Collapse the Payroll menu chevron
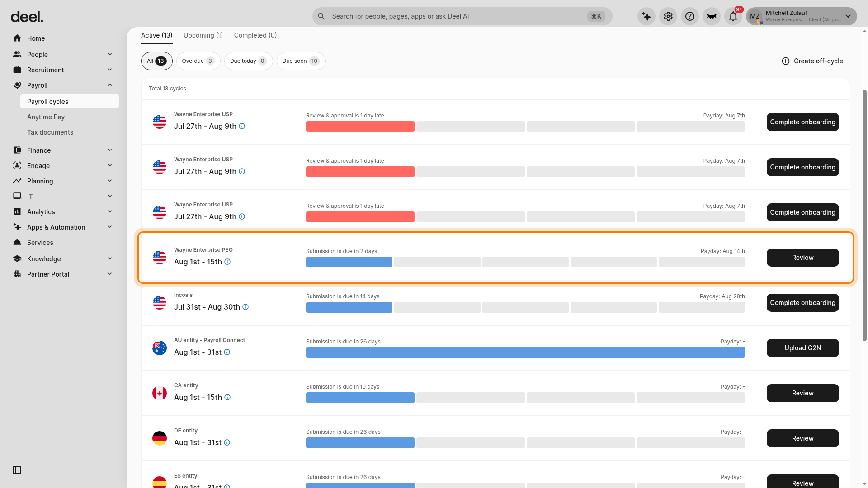This screenshot has width=868, height=488. (110, 85)
